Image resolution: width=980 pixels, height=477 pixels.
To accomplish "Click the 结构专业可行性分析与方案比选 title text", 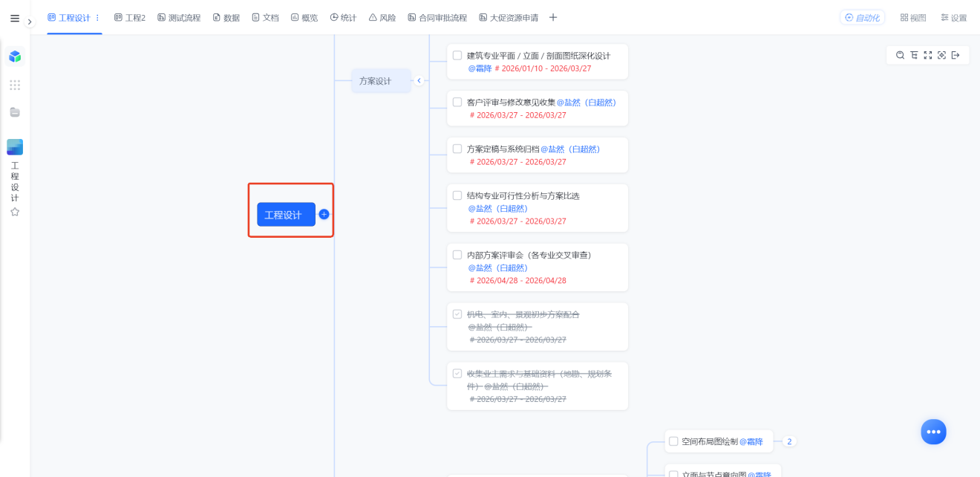I will [523, 196].
